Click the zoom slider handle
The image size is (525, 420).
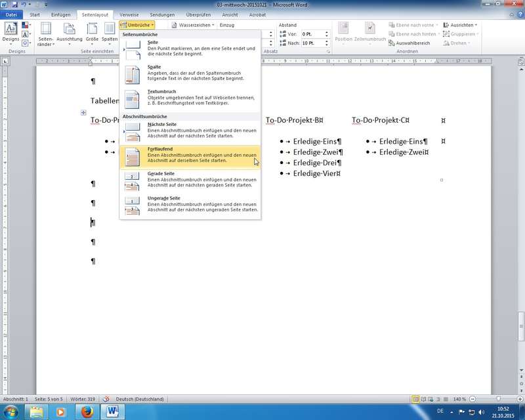(x=499, y=399)
